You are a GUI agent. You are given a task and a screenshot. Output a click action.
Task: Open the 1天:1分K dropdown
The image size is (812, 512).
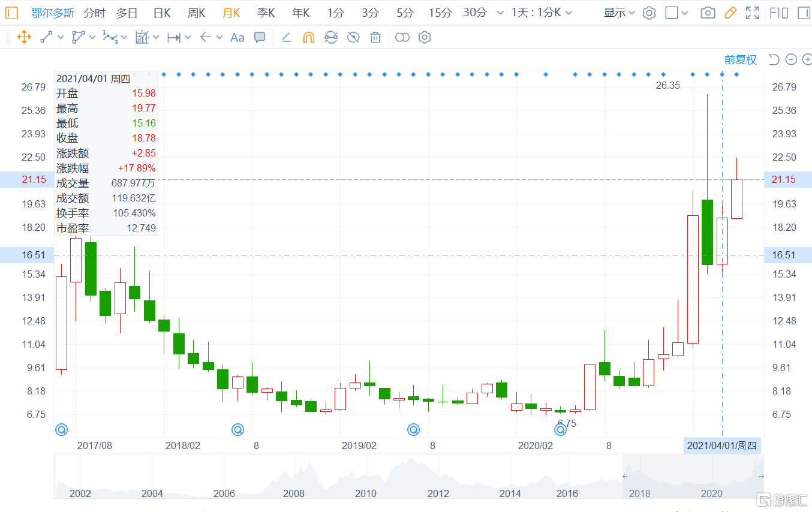pyautogui.click(x=542, y=13)
